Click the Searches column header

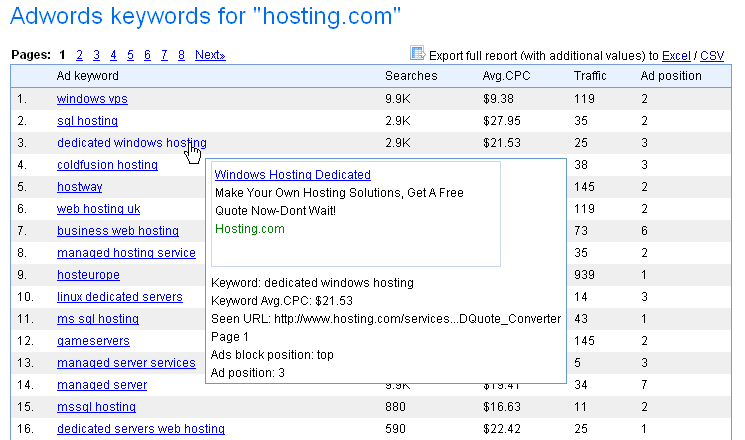(x=411, y=76)
